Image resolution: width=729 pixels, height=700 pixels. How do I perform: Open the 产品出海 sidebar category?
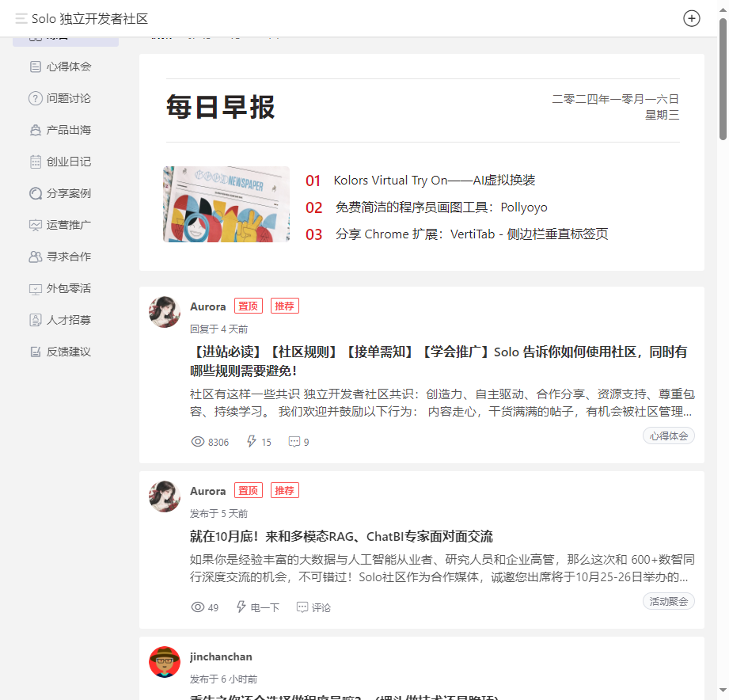(66, 130)
